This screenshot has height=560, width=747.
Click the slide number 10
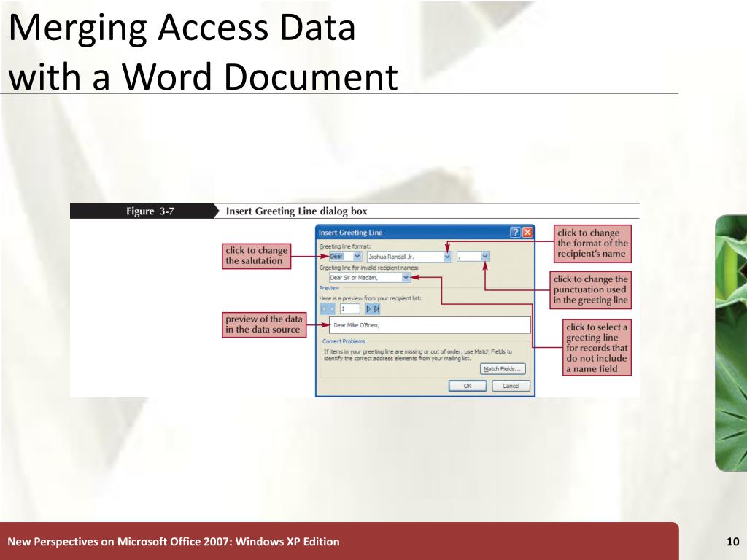click(x=732, y=542)
